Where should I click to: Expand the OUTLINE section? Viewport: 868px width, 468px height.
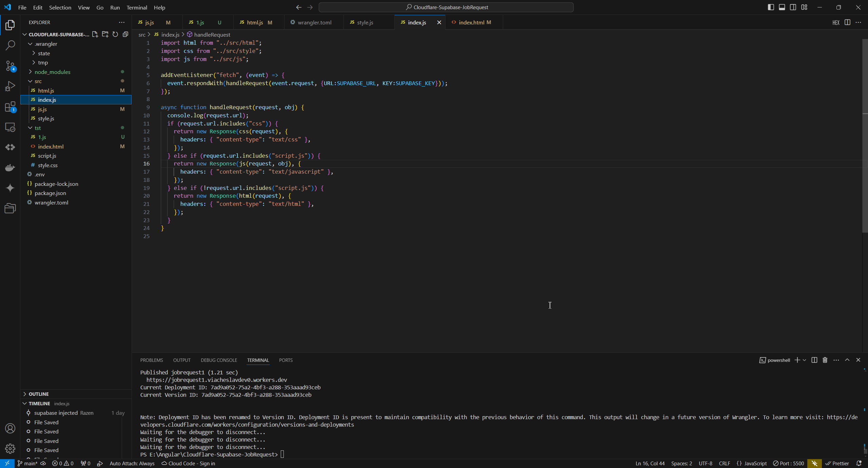[x=39, y=394]
